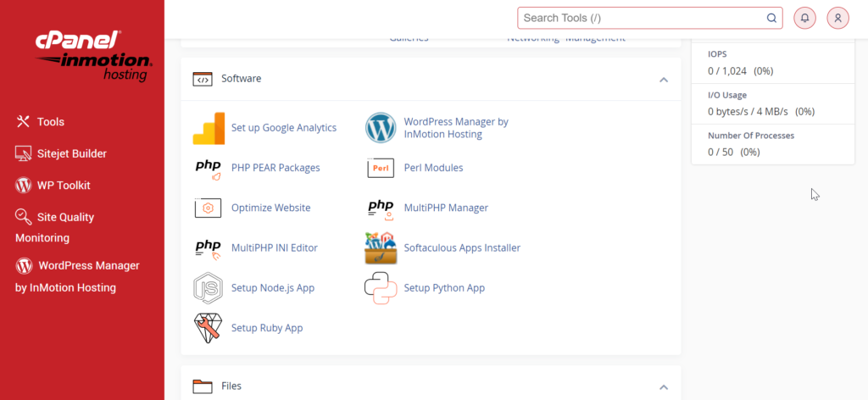Click the Setup Node.js App icon
The height and width of the screenshot is (400, 868).
pyautogui.click(x=208, y=288)
